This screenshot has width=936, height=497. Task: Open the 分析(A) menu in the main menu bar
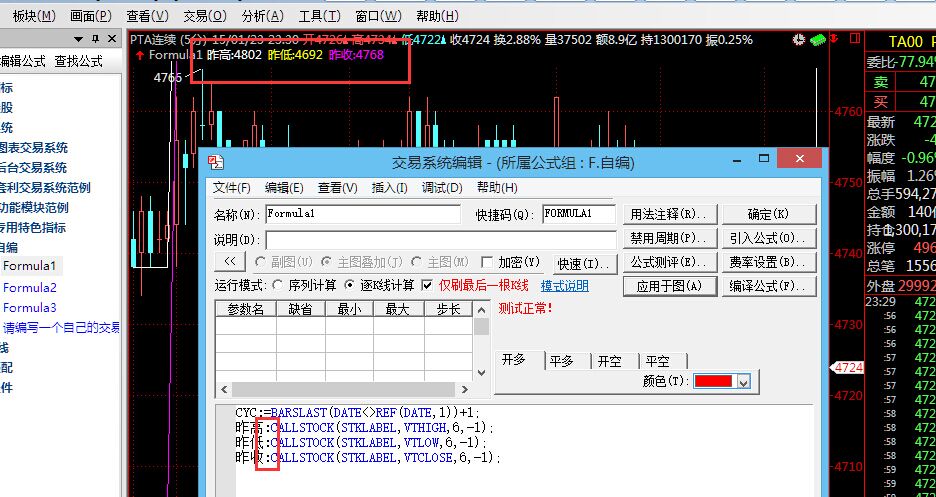coord(263,16)
